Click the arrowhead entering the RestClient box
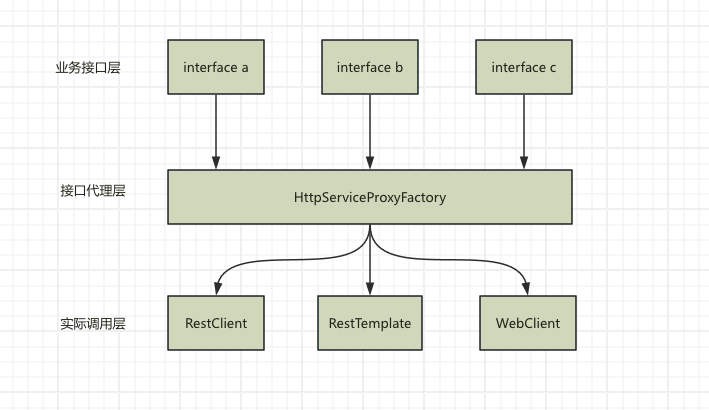Image resolution: width=709 pixels, height=410 pixels. pyautogui.click(x=216, y=289)
